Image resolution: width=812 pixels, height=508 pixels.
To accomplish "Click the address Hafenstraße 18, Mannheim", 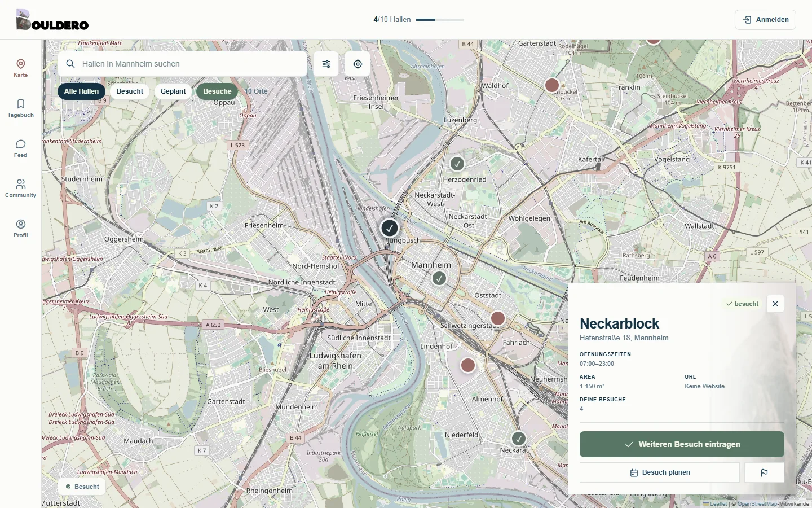I will 624,338.
